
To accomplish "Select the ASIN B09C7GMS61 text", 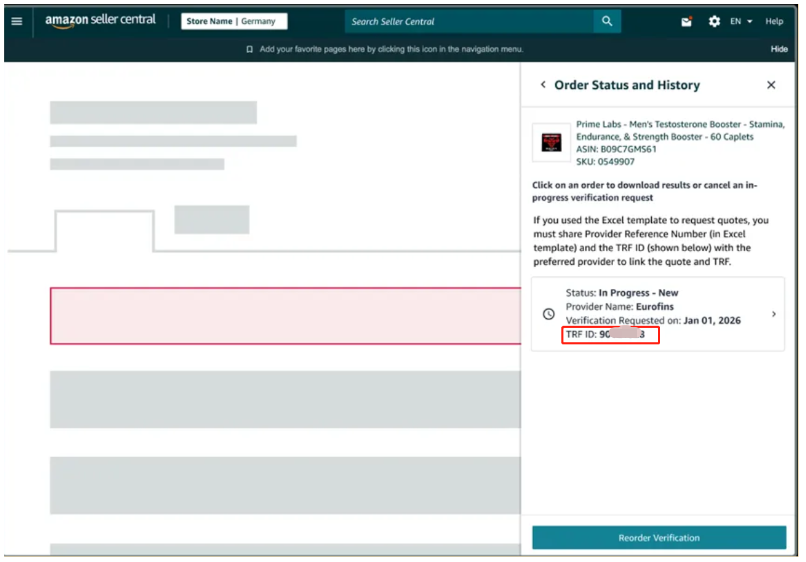I will tap(616, 149).
